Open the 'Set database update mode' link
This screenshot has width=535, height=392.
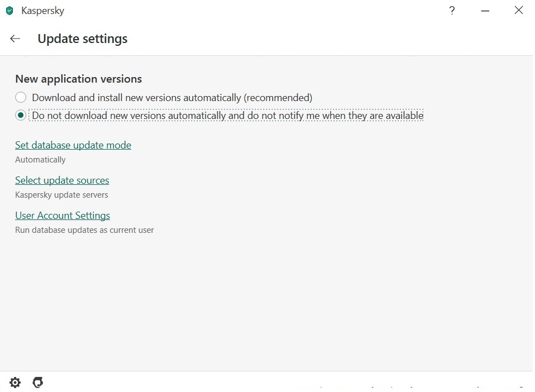[73, 145]
